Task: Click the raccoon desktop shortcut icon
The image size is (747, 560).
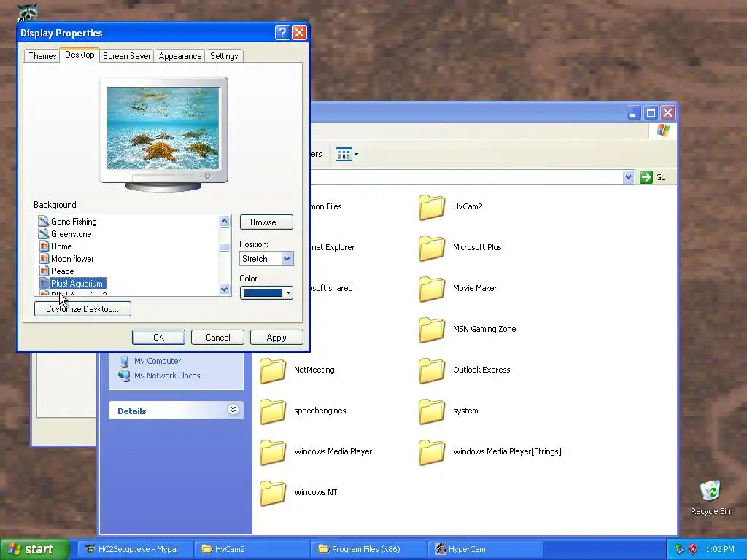Action: tap(27, 12)
